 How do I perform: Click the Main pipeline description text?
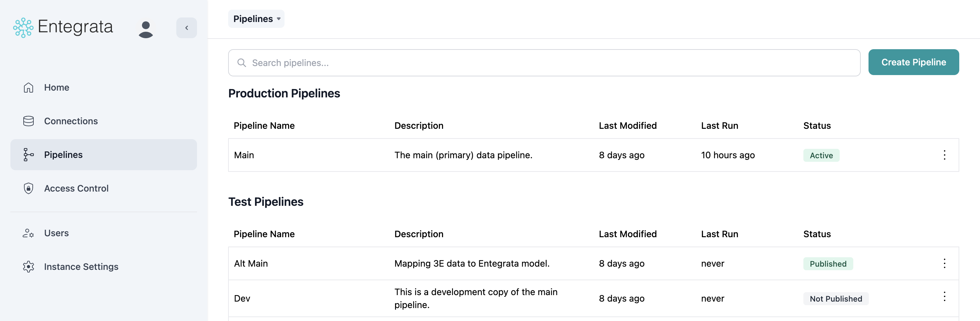pos(463,155)
